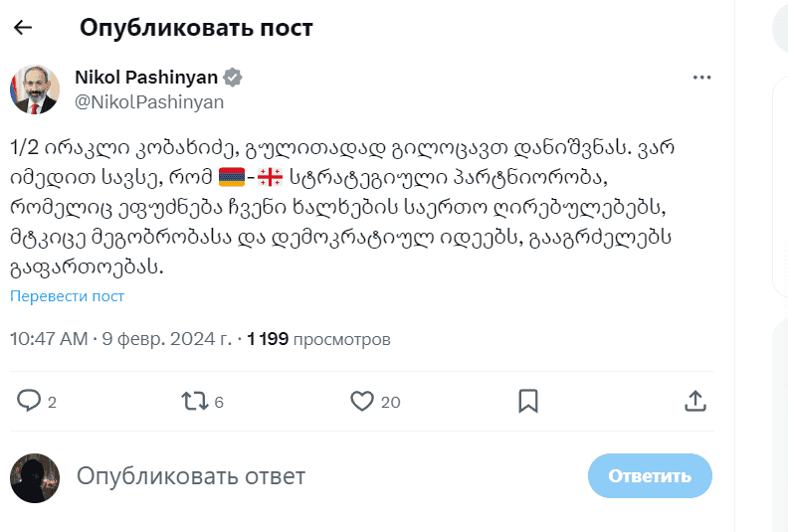Click the Armenian flag emoji in the post
The width and height of the screenshot is (788, 532).
coord(232,177)
